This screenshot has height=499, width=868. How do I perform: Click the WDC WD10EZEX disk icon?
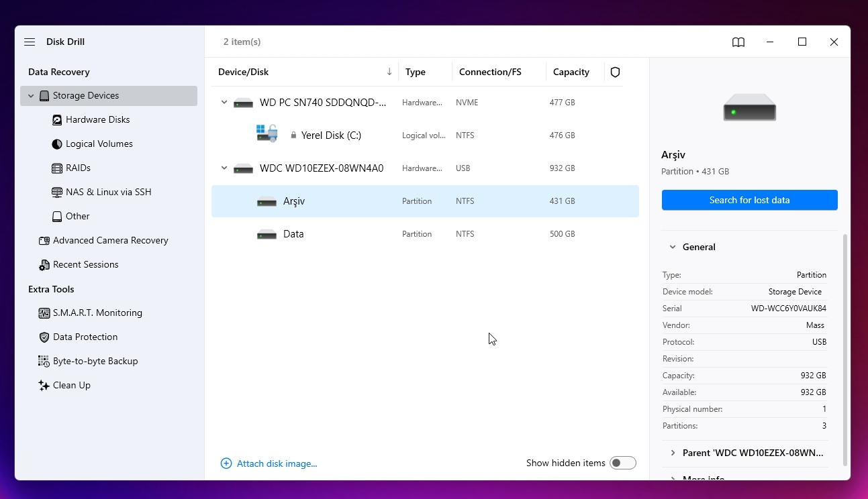coord(243,169)
